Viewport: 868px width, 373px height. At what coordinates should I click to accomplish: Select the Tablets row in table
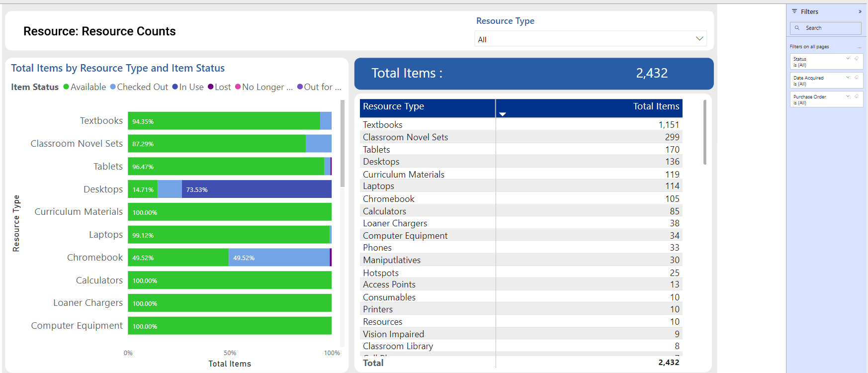[521, 150]
